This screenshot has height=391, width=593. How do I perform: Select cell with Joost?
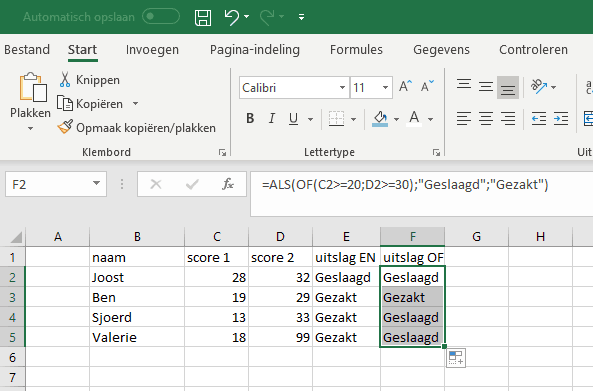coord(137,278)
